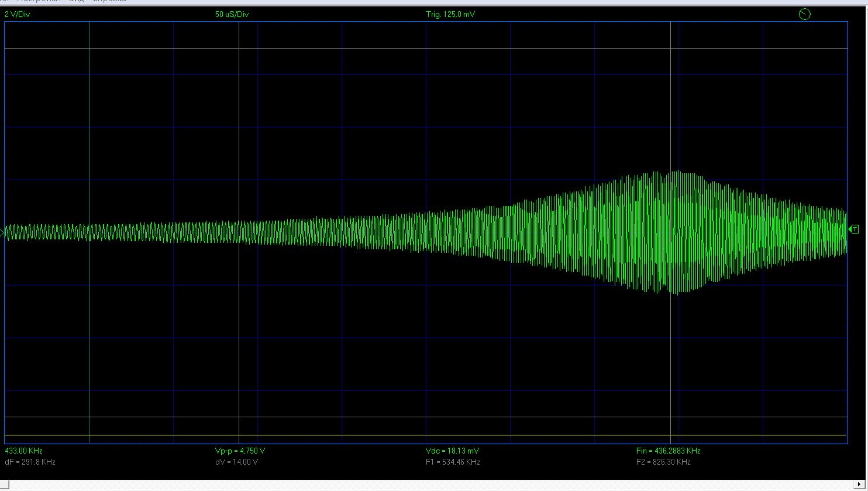868x491 pixels.
Task: Select the Vdc = 18,13 mV measurement
Action: click(x=453, y=451)
